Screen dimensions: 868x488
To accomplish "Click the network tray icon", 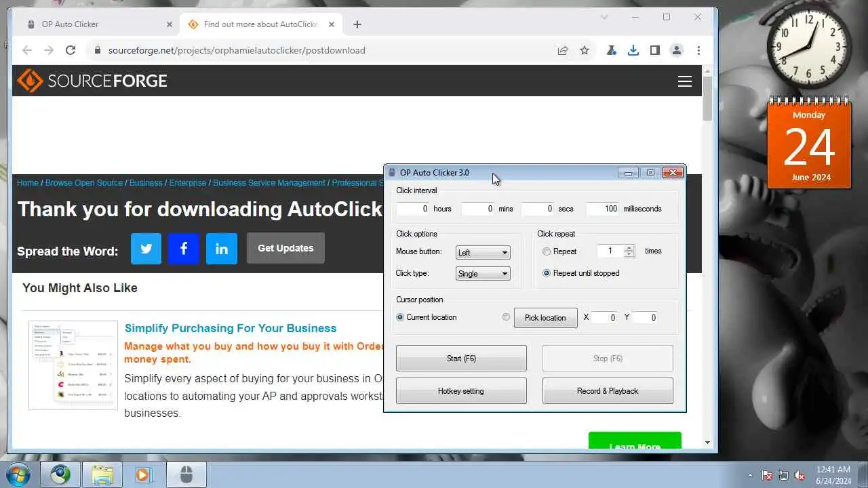I will click(783, 475).
